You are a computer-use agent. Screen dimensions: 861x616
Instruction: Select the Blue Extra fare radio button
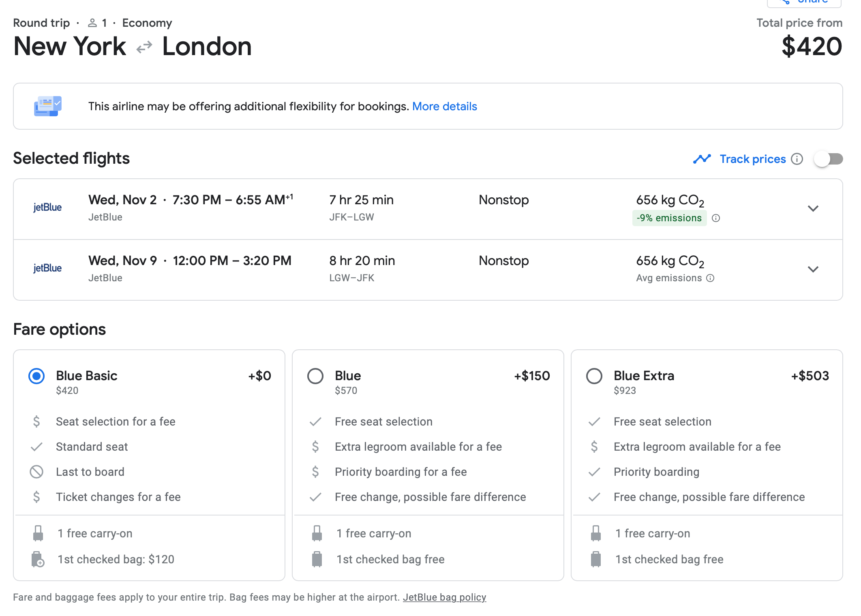tap(594, 376)
